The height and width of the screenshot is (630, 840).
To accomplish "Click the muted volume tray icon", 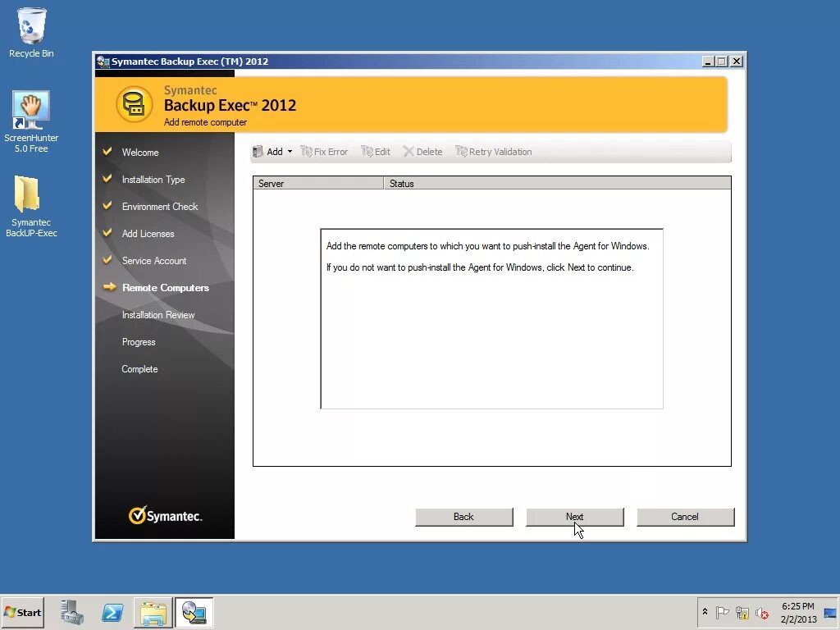I will (x=762, y=612).
